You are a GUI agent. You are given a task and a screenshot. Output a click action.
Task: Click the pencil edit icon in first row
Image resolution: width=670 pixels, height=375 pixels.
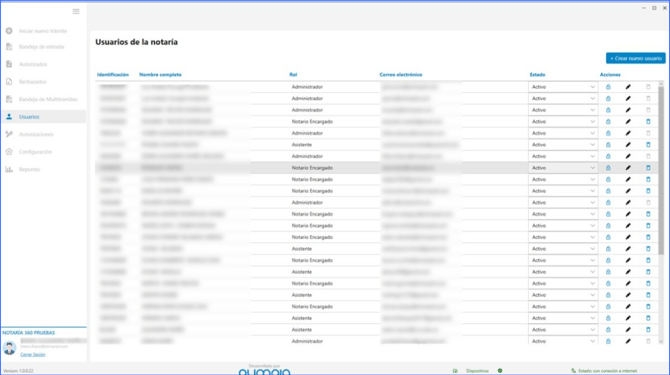pyautogui.click(x=628, y=87)
